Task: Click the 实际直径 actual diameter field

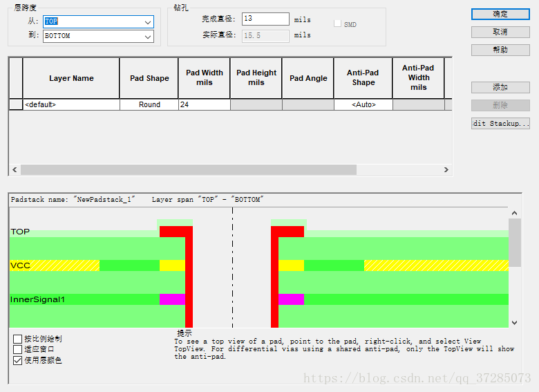Action: [x=265, y=35]
